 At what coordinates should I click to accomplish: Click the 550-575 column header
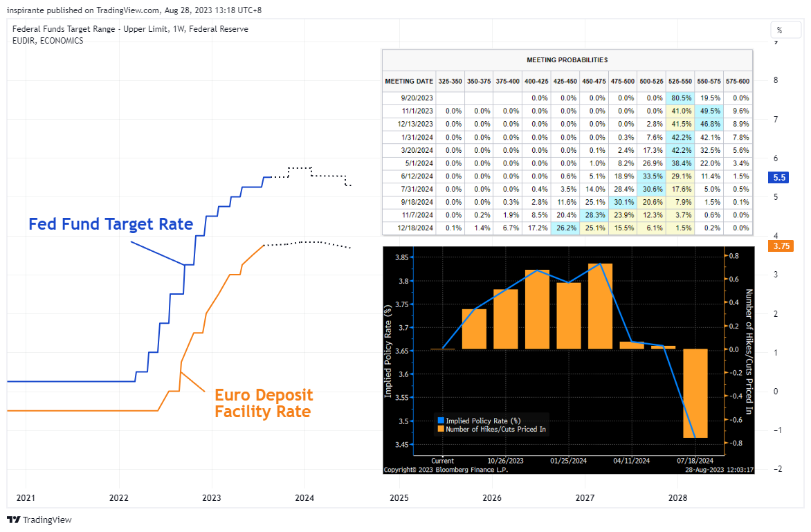coord(709,81)
